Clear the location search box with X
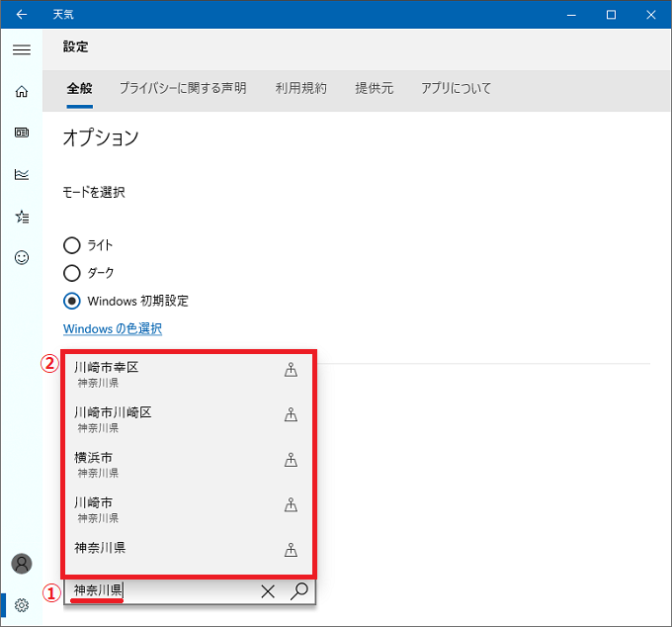672x627 pixels. point(268,591)
